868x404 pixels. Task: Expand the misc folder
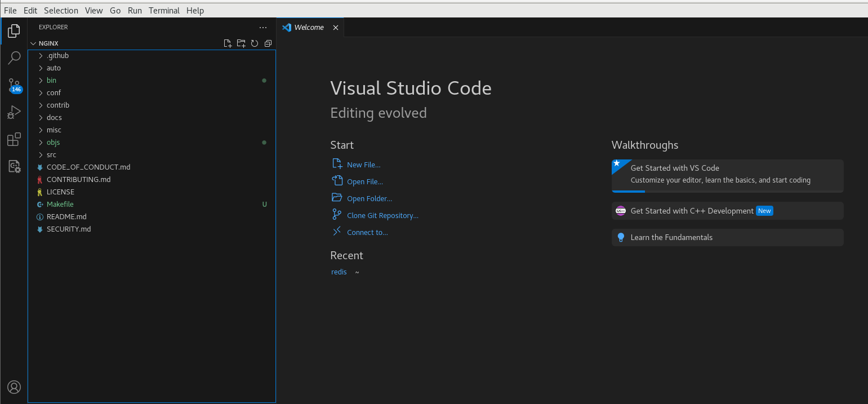[41, 130]
